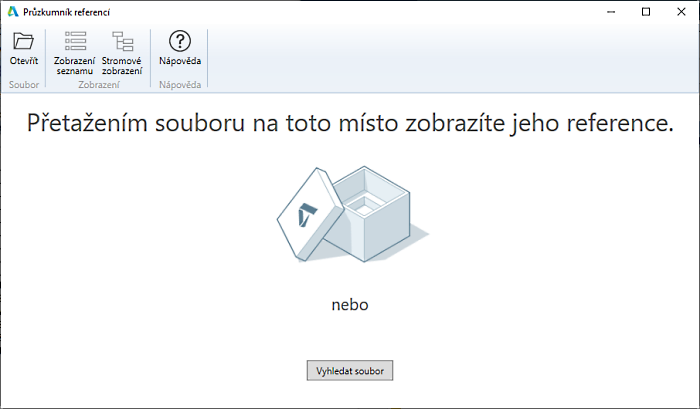Screen dimensions: 700x409
Task: Click the Stromové zobrazení text label
Action: pyautogui.click(x=122, y=66)
